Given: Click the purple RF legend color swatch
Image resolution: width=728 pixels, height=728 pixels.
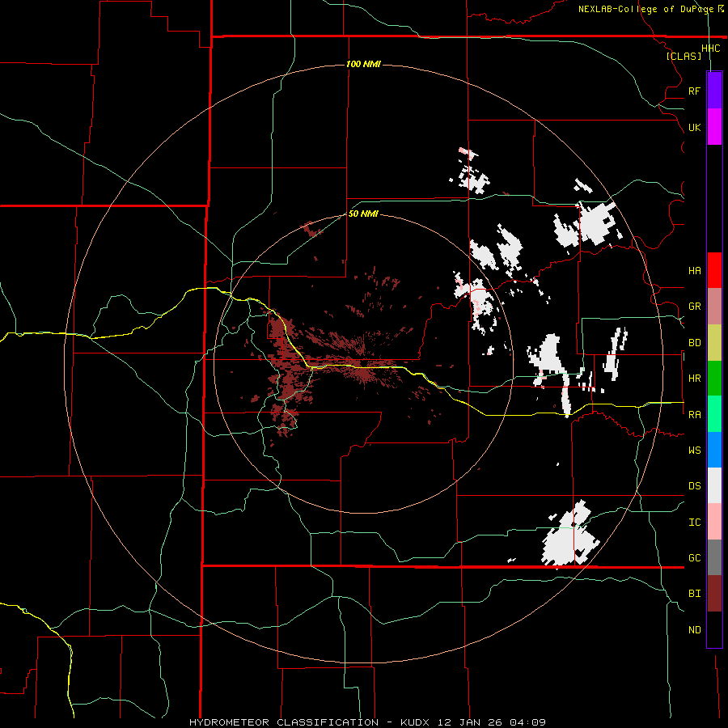Looking at the screenshot, I should coord(714,91).
